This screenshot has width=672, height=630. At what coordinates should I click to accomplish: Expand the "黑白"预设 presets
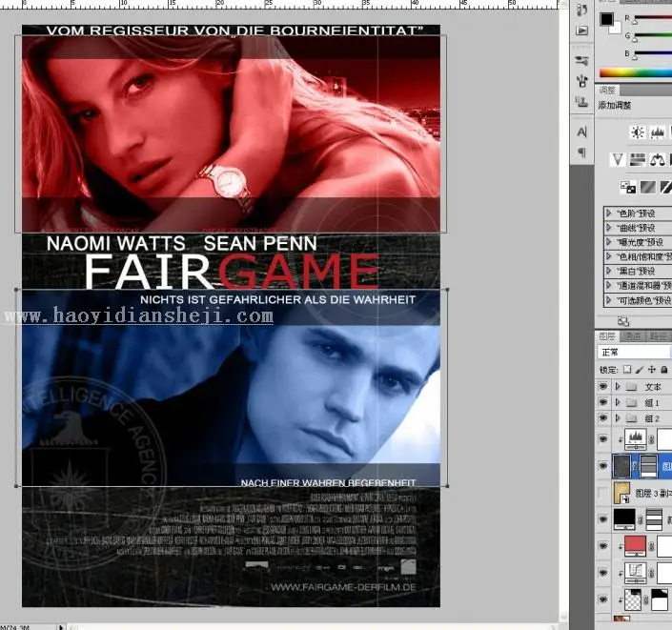click(608, 271)
